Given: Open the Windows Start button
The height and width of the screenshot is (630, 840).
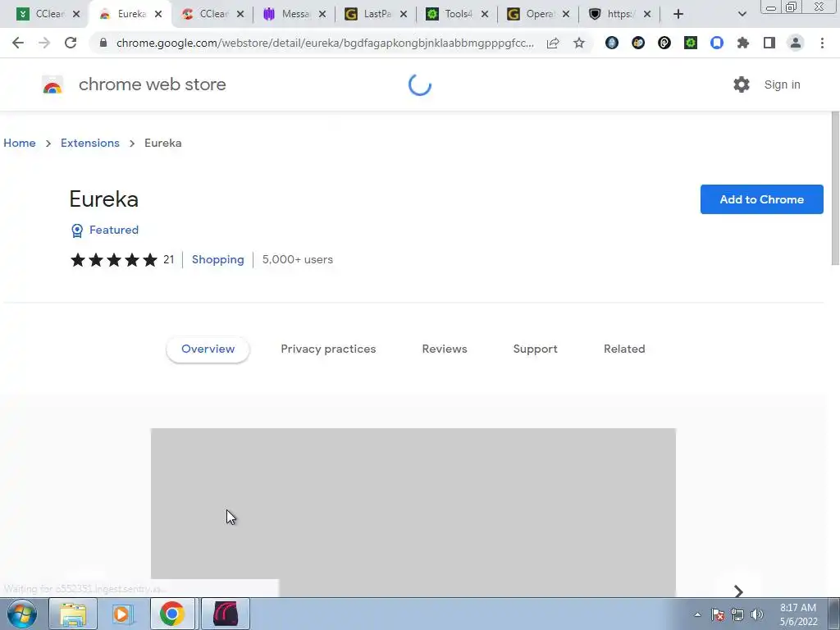Looking at the screenshot, I should click(21, 614).
